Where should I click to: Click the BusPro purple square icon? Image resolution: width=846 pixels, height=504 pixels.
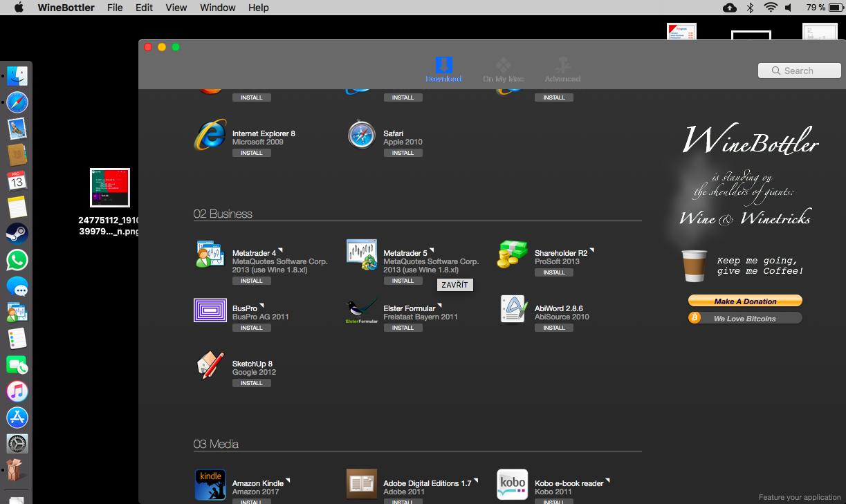[x=210, y=310]
